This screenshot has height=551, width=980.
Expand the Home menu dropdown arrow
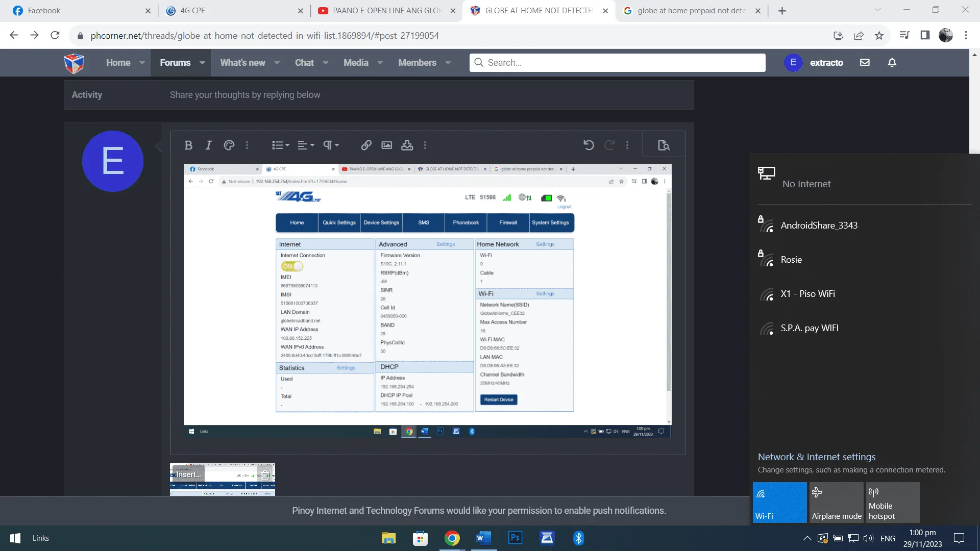(142, 63)
